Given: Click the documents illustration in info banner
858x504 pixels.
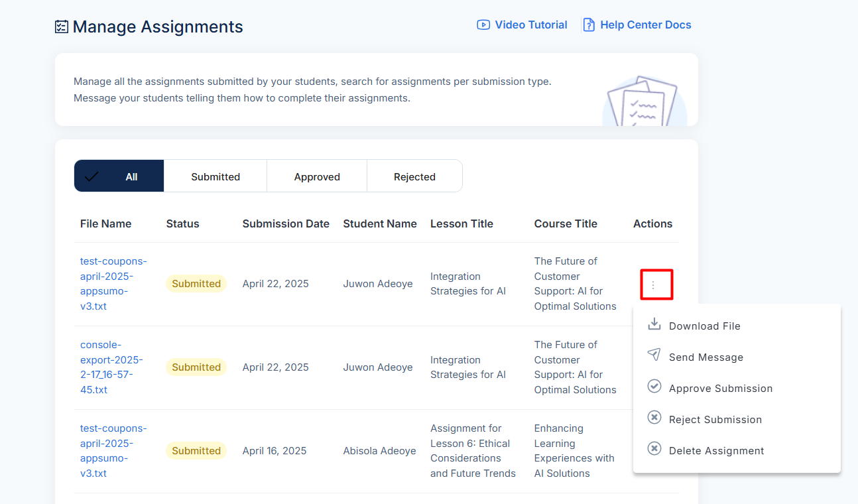Looking at the screenshot, I should 644,100.
